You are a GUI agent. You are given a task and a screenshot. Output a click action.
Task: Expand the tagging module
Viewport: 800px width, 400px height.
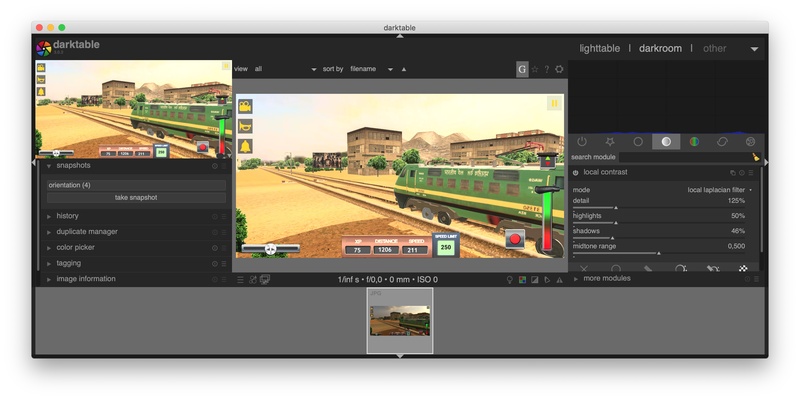[49, 264]
